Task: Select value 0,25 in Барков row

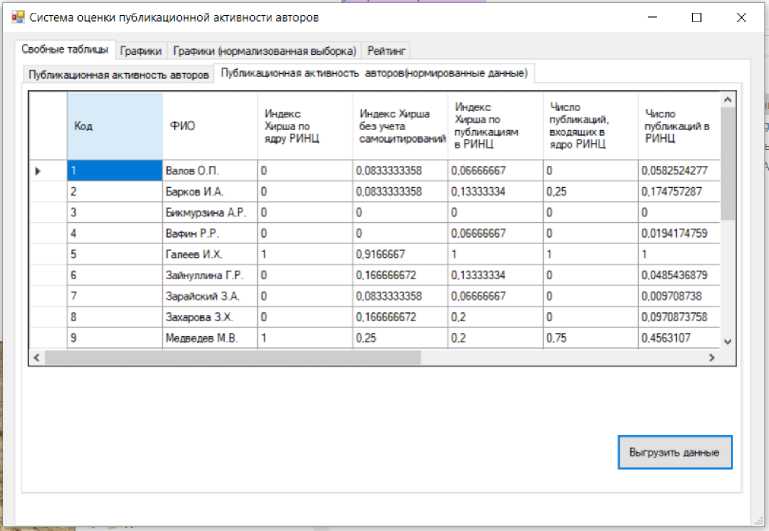Action: tap(590, 192)
